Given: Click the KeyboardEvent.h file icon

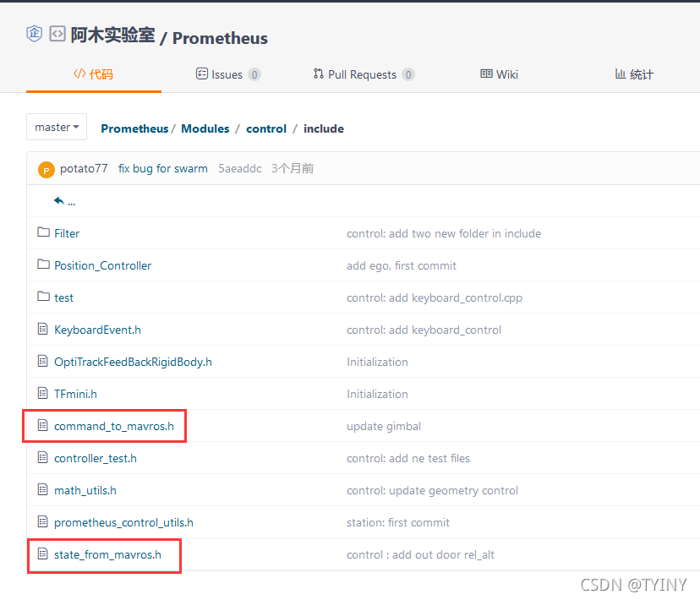Looking at the screenshot, I should tap(42, 330).
